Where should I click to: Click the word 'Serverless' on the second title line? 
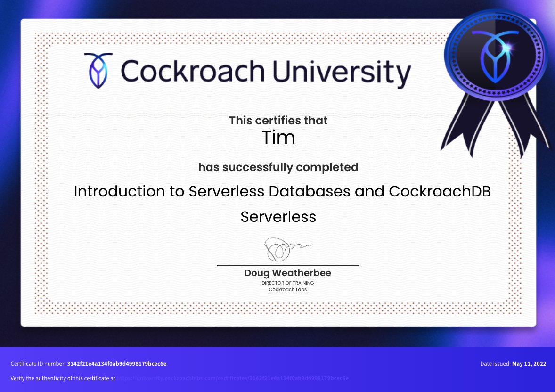(278, 217)
